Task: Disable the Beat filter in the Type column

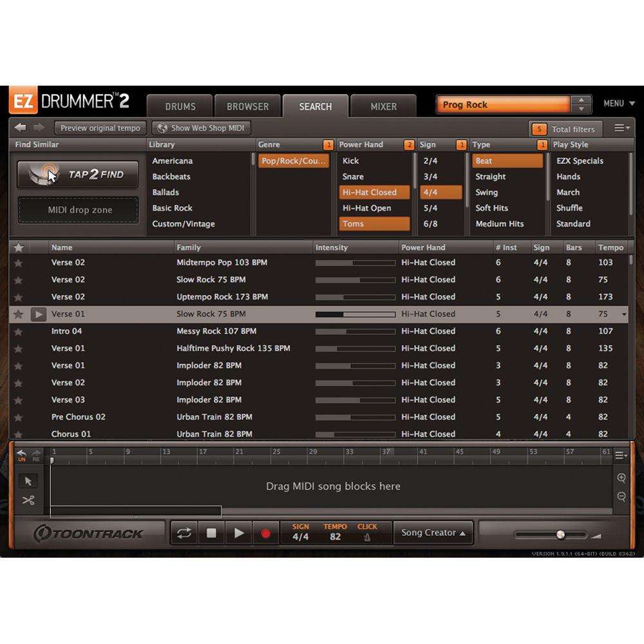Action: (508, 161)
